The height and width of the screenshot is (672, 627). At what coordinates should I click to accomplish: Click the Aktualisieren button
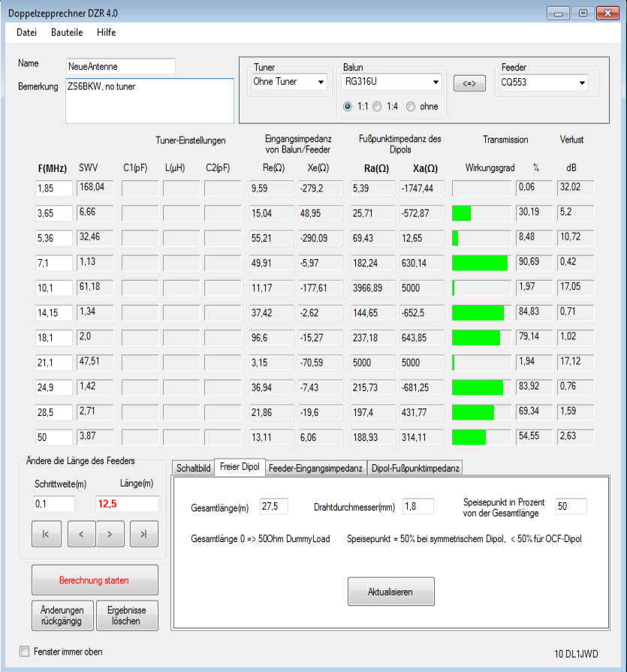click(391, 592)
